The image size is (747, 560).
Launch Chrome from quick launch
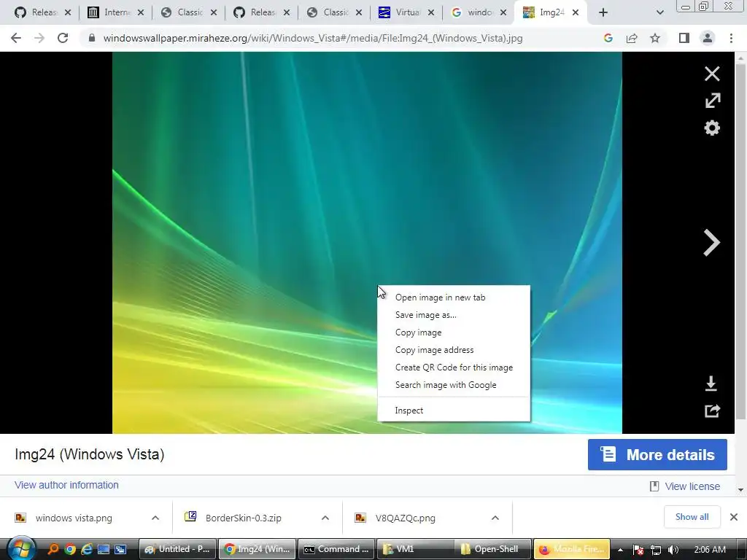[70, 550]
